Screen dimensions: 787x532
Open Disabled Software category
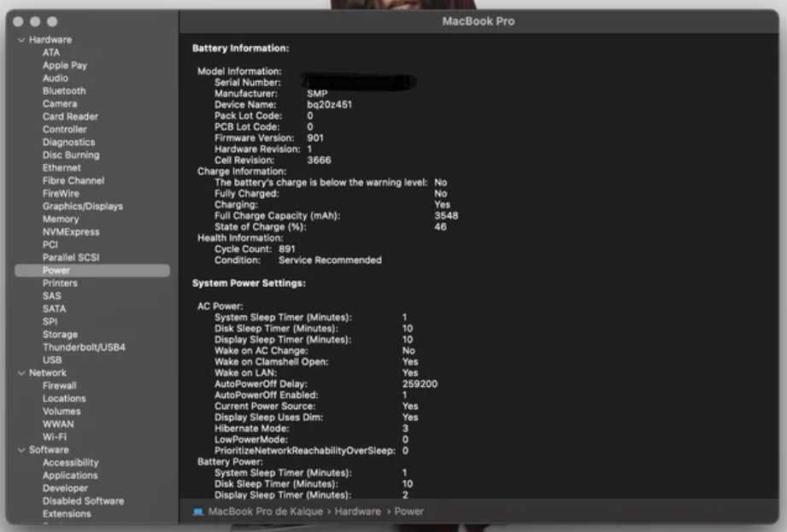(84, 501)
